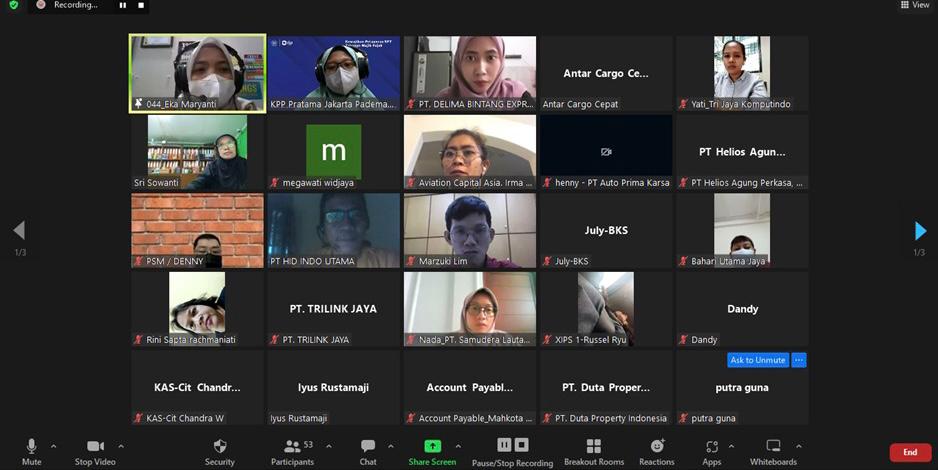This screenshot has height=470, width=938.
Task: Open the View menu at top right
Action: (915, 5)
